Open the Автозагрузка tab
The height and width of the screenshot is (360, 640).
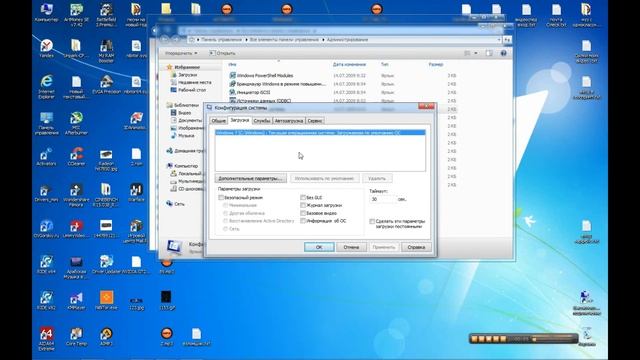point(289,121)
